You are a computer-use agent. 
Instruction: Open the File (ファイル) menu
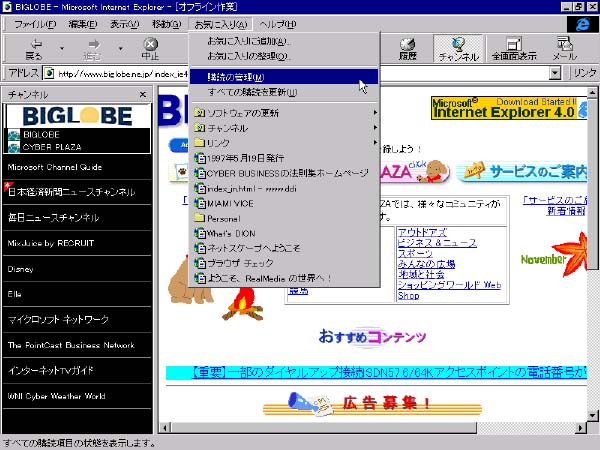tap(35, 24)
